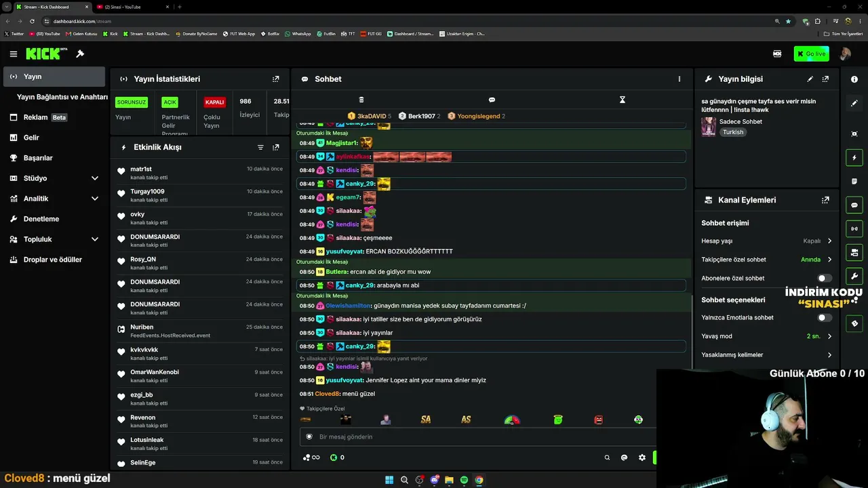
Task: Click the wrench icon in the right sidebar
Action: (x=854, y=276)
